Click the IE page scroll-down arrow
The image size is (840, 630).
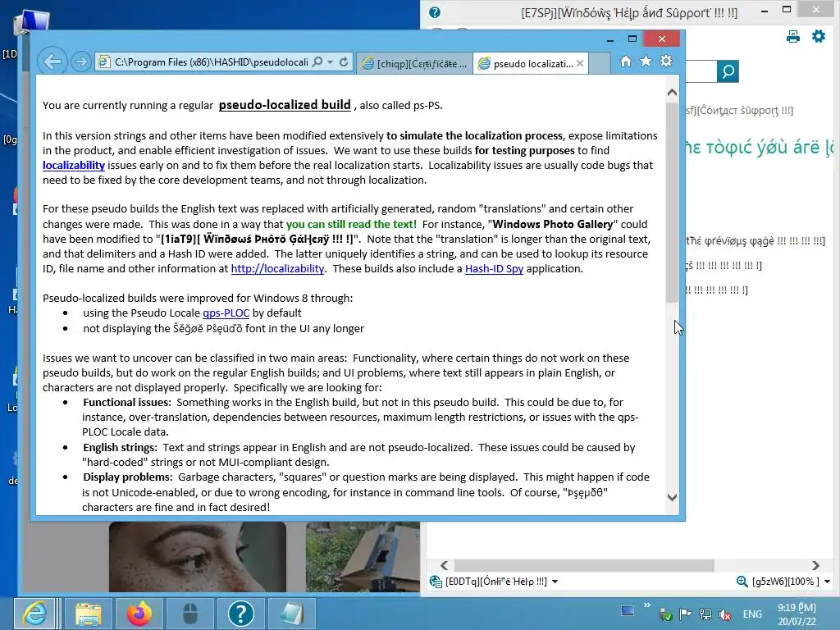[672, 497]
